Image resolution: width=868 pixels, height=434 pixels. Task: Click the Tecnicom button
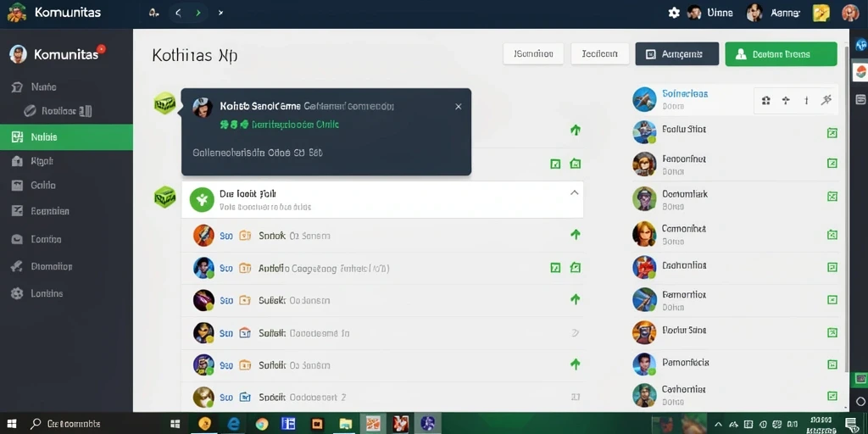(599, 54)
